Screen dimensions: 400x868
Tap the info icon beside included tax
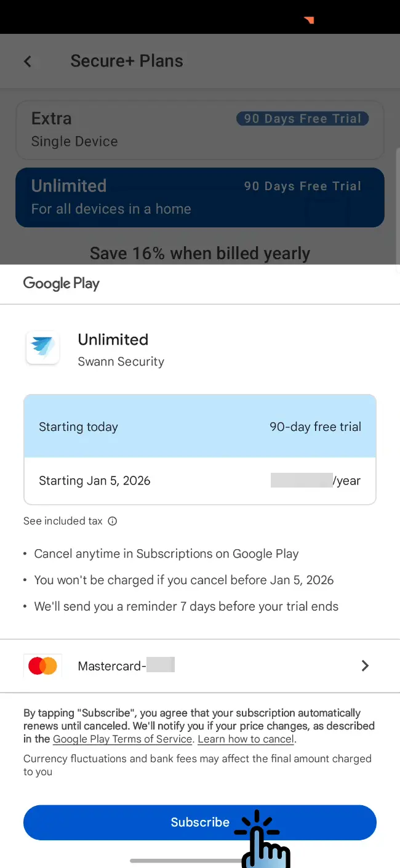tap(113, 521)
